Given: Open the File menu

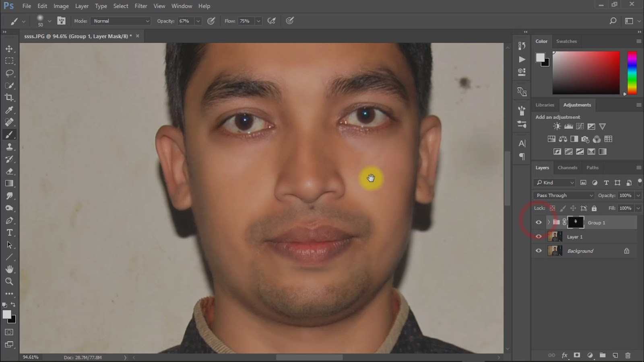Looking at the screenshot, I should pos(27,6).
